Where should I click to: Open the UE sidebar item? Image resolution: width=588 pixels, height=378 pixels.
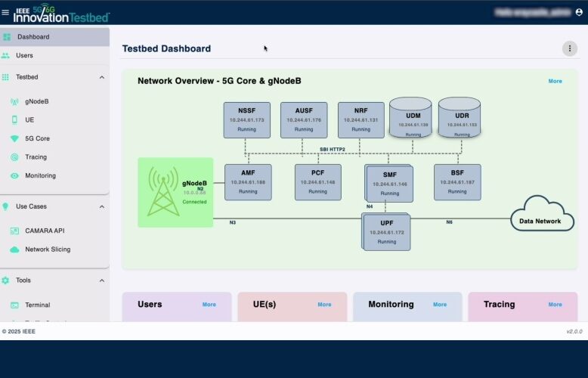click(54, 120)
